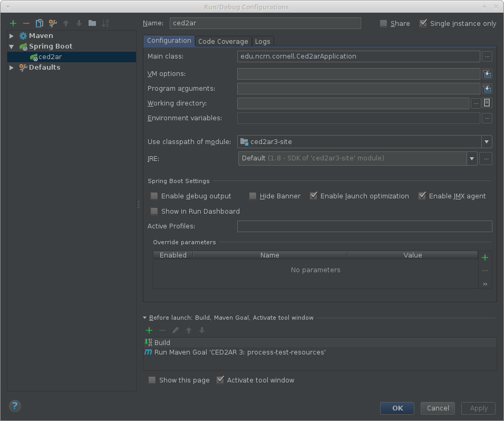Open Edit Defaults wrench icon

[x=53, y=23]
